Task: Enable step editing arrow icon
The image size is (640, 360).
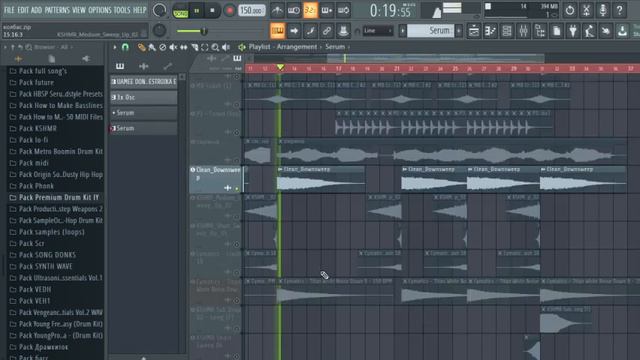Action: (293, 31)
